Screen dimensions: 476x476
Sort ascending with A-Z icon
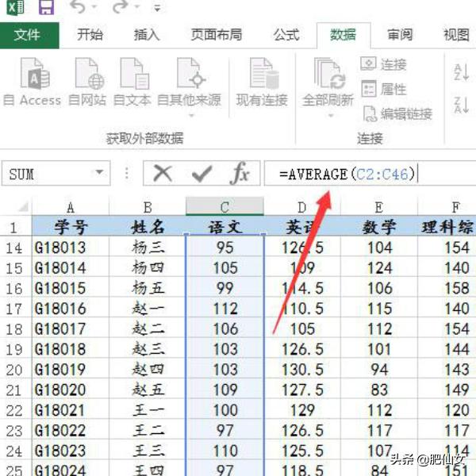[462, 72]
